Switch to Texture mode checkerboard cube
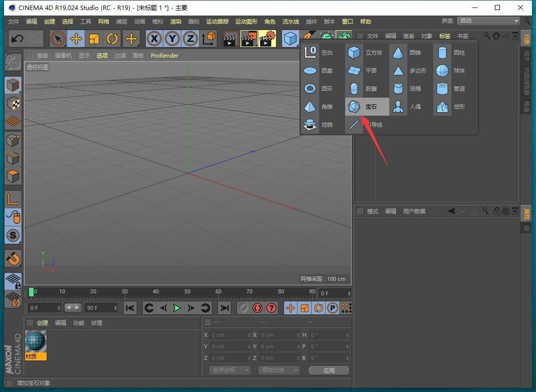536x392 pixels. tap(13, 103)
